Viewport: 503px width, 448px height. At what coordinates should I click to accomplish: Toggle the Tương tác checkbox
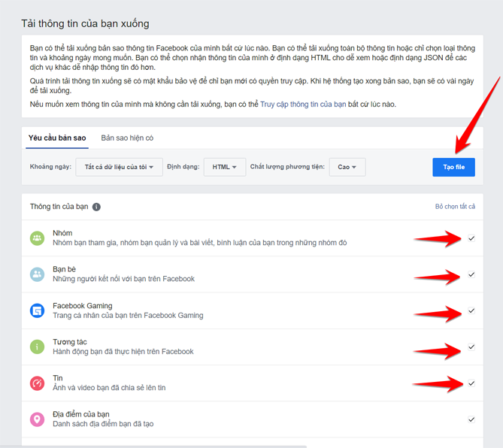(x=471, y=347)
